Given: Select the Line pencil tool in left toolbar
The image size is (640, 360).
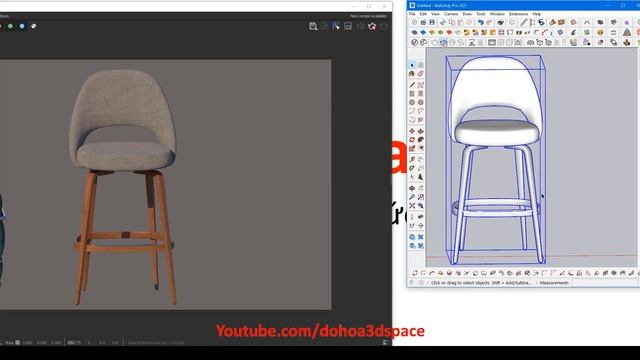Looking at the screenshot, I should click(412, 85).
